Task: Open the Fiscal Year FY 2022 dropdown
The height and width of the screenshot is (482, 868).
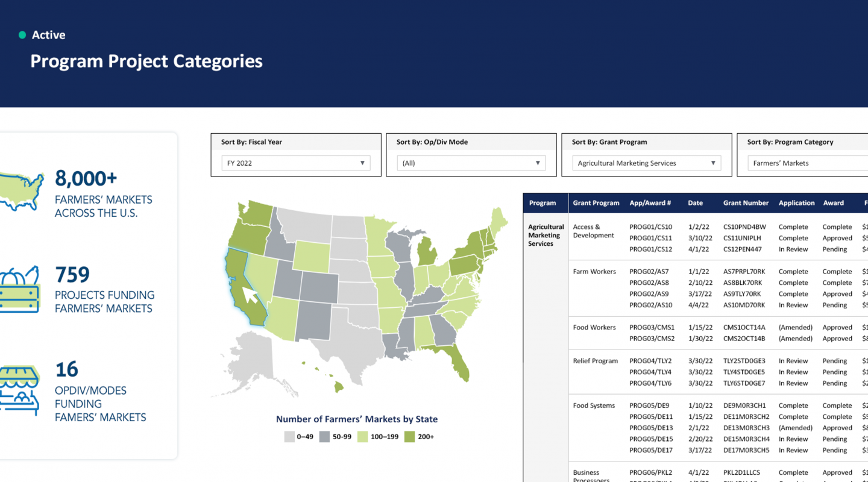Action: [x=295, y=163]
